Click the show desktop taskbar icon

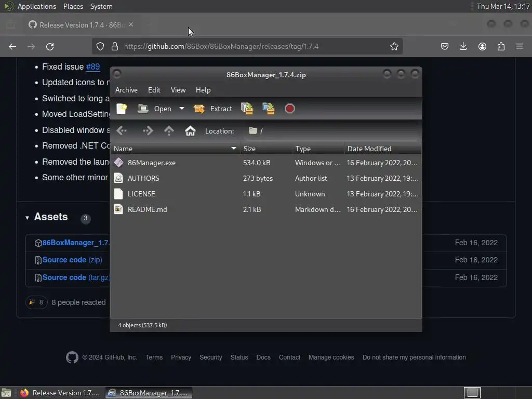coord(6,393)
